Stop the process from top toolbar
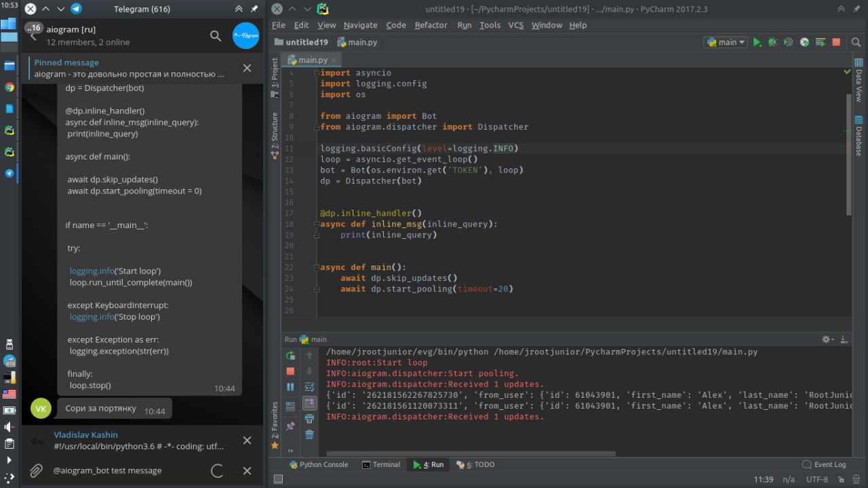This screenshot has width=868, height=488. coord(836,42)
